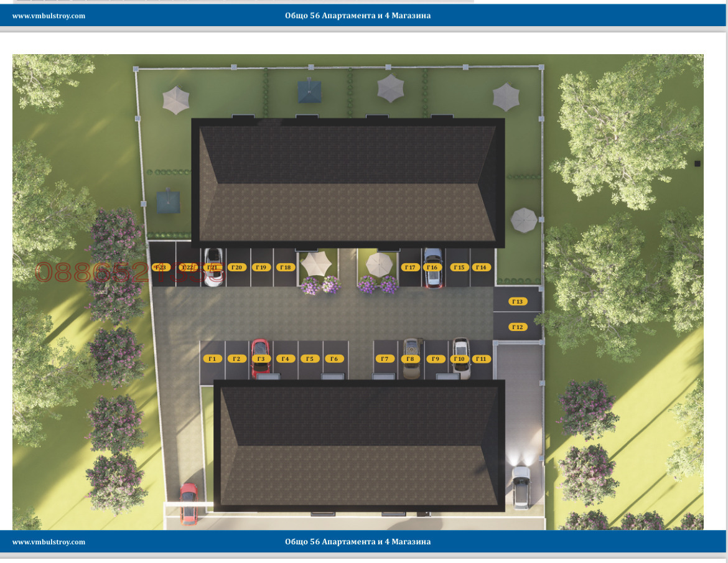
Task: Click the Г13 parking spot label
Action: (x=518, y=302)
